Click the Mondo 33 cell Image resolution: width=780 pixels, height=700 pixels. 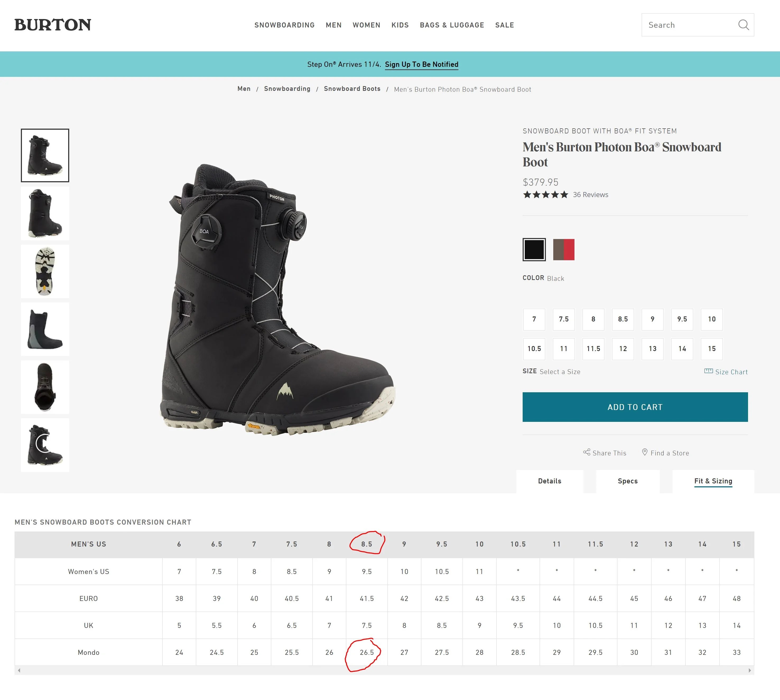(x=736, y=652)
